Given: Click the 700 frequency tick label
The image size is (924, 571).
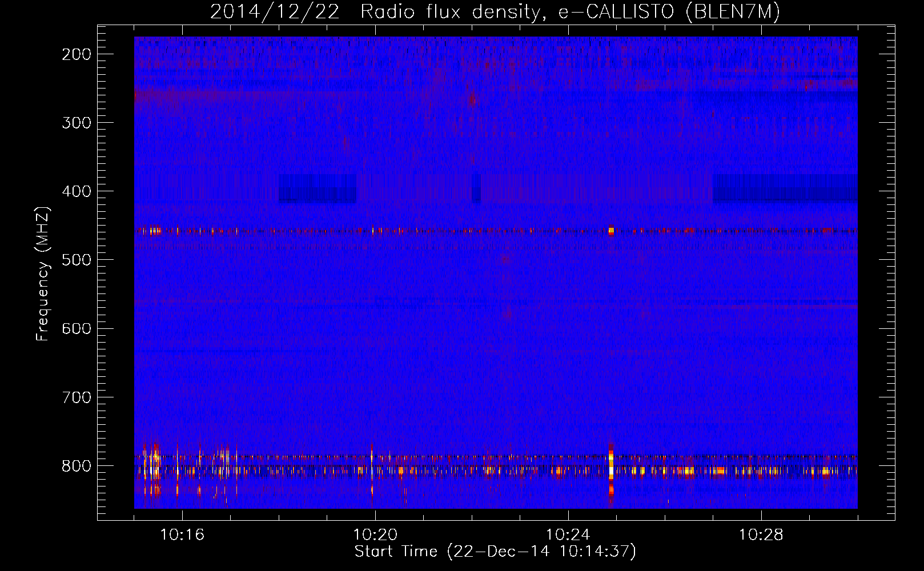Looking at the screenshot, I should tap(76, 397).
